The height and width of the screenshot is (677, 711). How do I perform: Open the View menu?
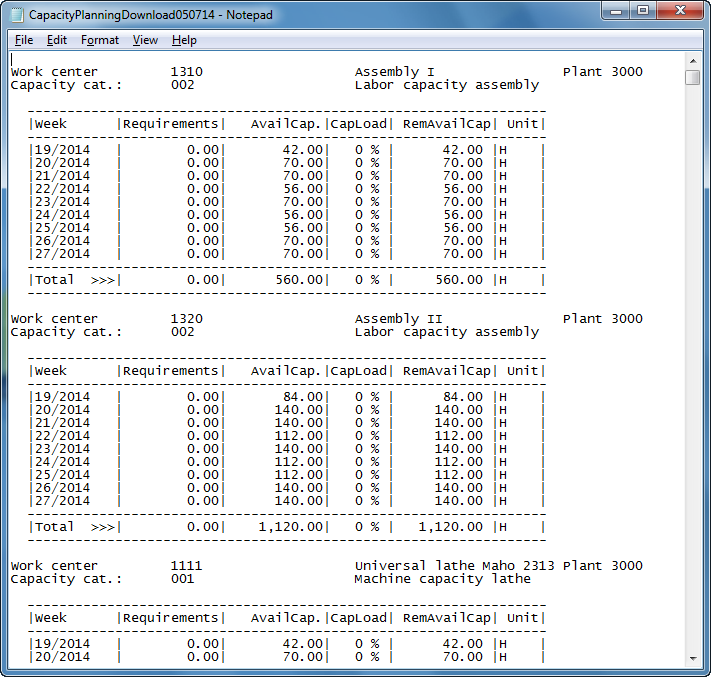(145, 40)
